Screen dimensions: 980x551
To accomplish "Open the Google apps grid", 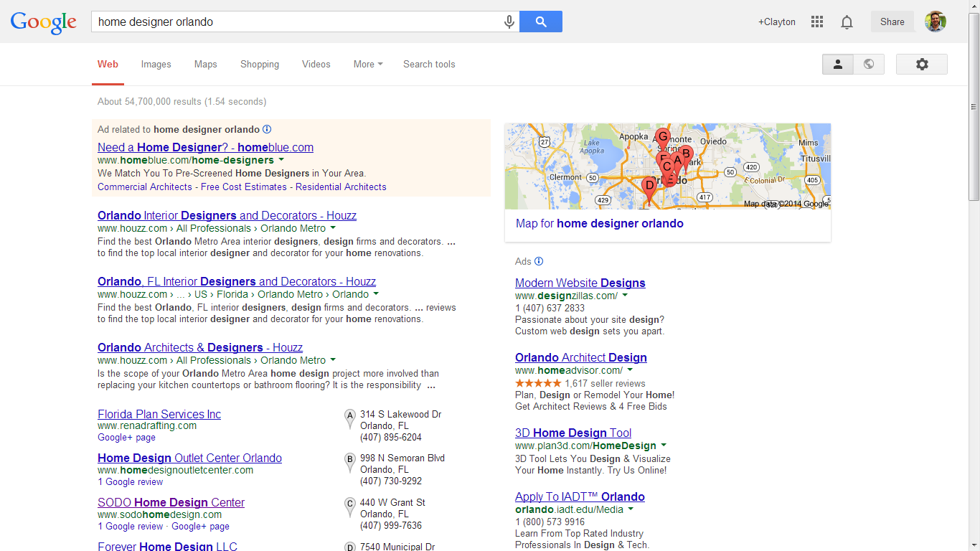I will pyautogui.click(x=817, y=22).
